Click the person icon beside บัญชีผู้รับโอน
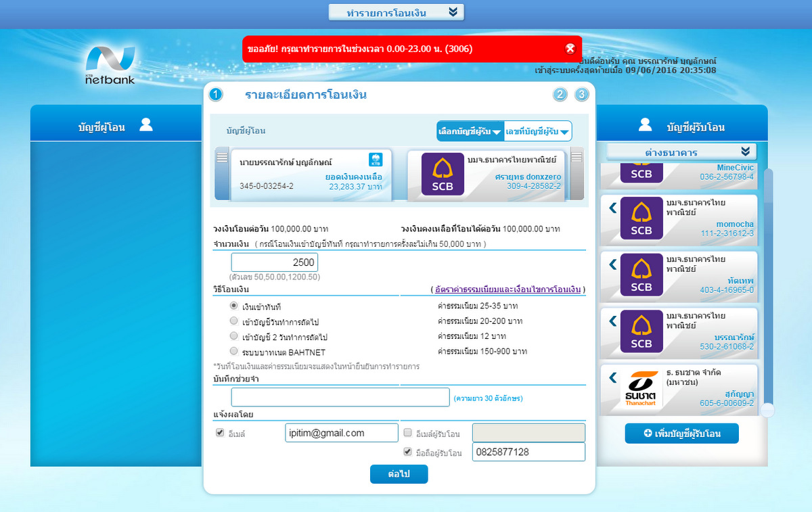This screenshot has width=812, height=512. [645, 124]
